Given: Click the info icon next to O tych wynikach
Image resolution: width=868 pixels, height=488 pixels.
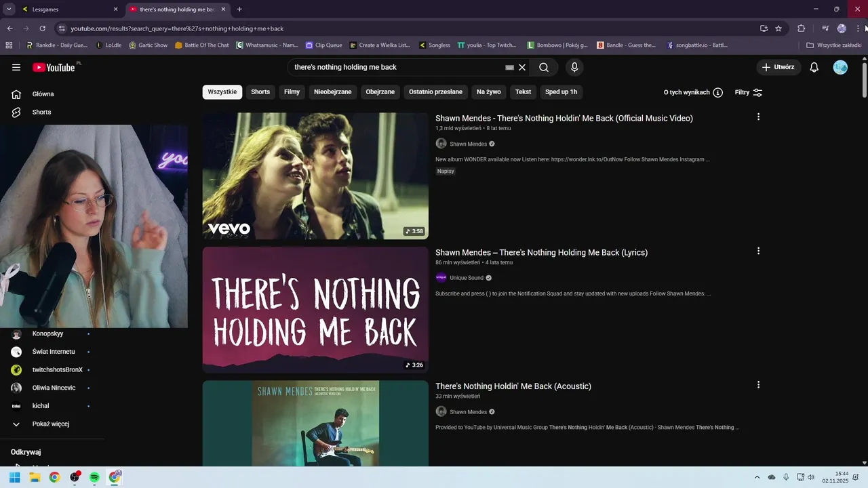Looking at the screenshot, I should coord(717,92).
